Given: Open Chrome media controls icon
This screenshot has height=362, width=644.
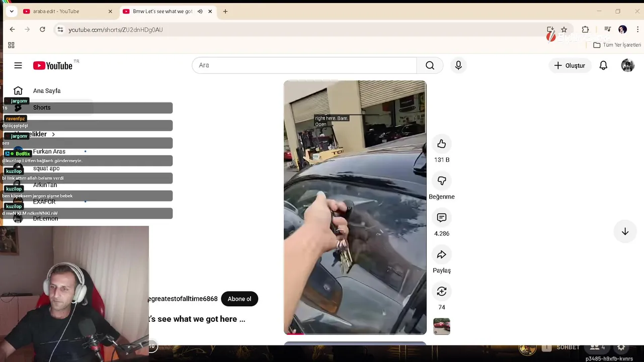Looking at the screenshot, I should click(x=607, y=30).
